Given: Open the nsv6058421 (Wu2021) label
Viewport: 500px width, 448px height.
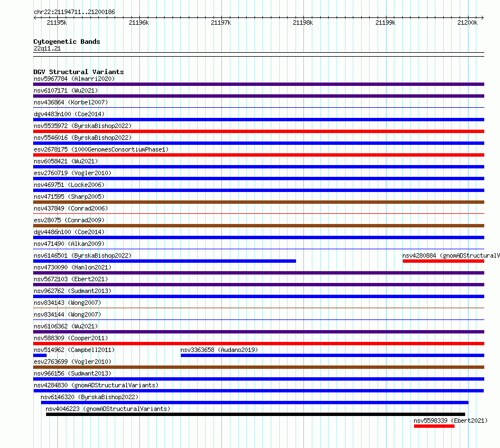Looking at the screenshot, I should 66,161.
